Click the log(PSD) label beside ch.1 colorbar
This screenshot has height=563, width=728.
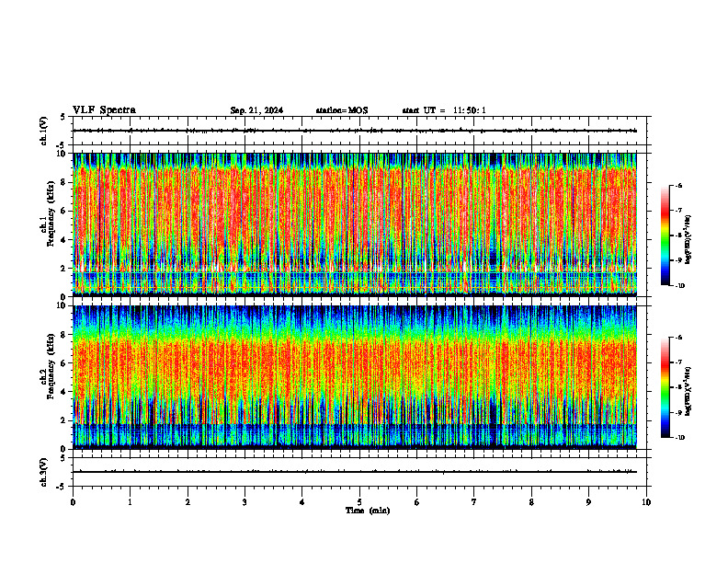(x=688, y=240)
